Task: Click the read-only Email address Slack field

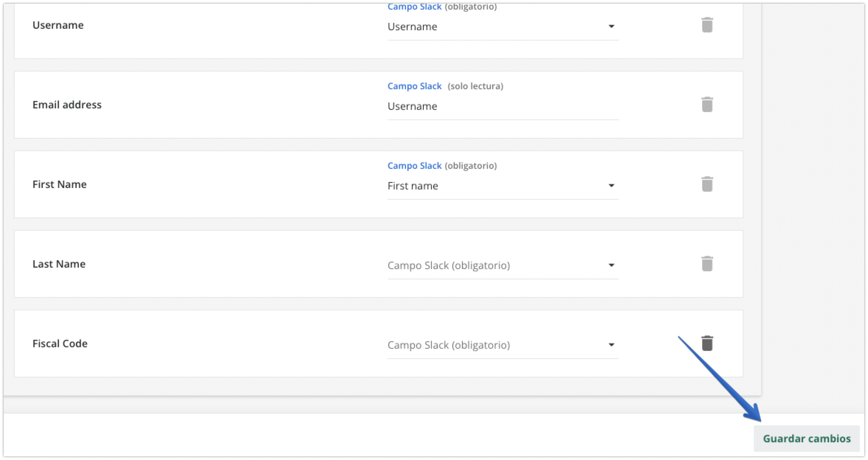Action: 503,106
